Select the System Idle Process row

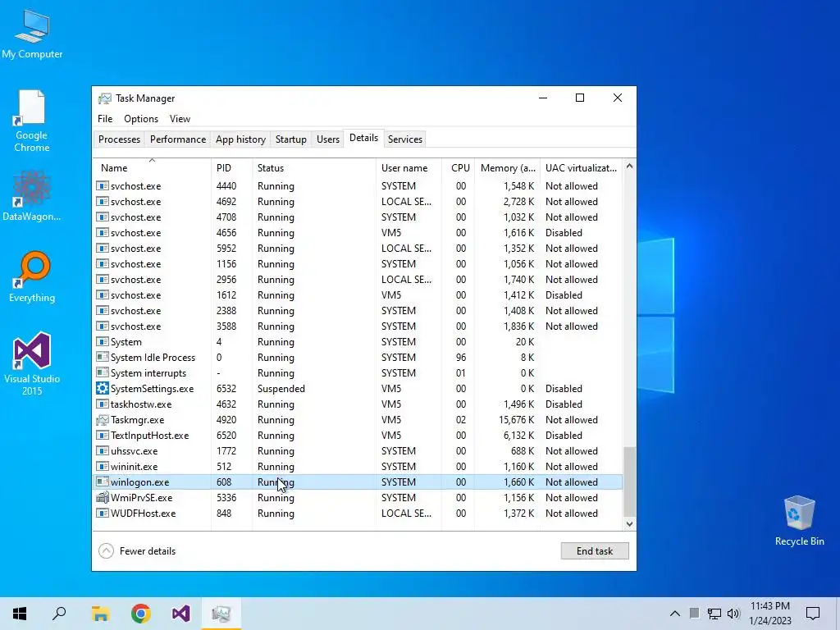pos(358,358)
